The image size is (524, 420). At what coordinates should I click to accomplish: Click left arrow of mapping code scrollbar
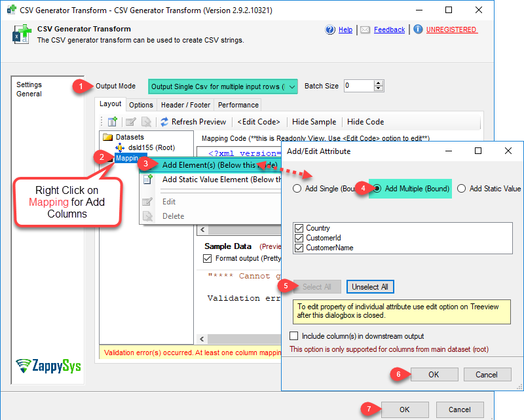(x=202, y=230)
